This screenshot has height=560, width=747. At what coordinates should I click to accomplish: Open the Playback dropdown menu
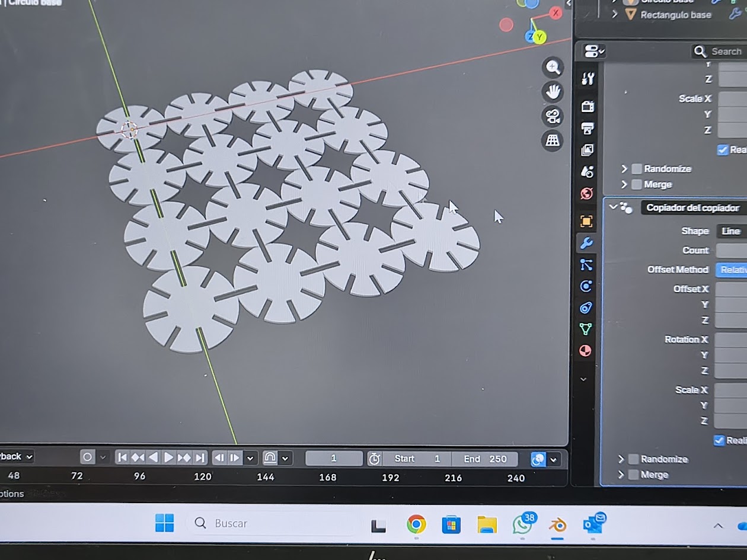pos(16,456)
